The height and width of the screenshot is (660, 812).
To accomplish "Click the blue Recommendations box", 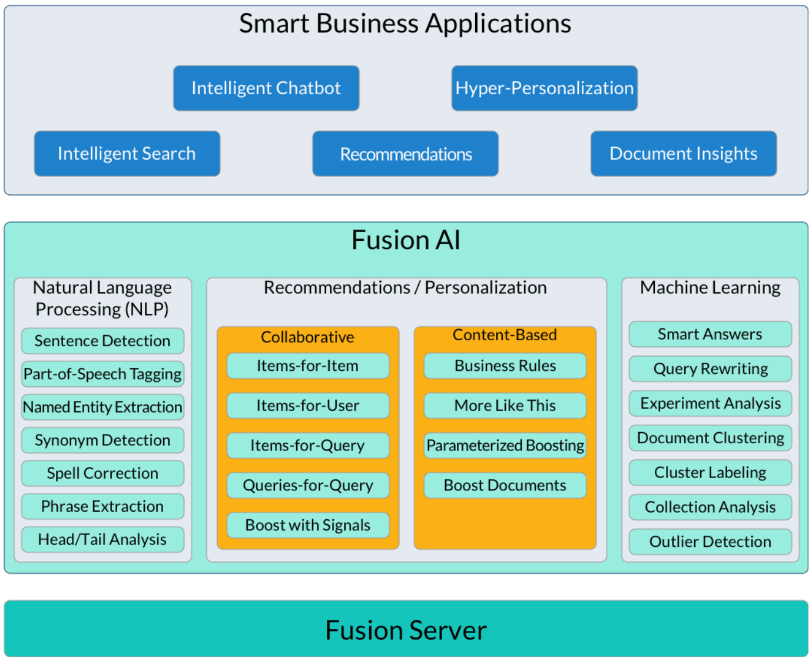I will pos(405,154).
